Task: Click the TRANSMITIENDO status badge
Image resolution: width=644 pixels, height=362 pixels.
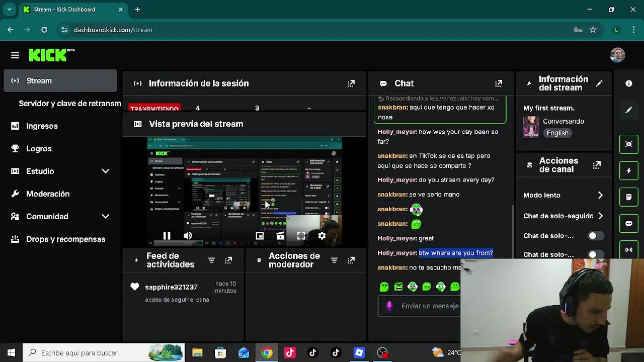Action: point(154,108)
